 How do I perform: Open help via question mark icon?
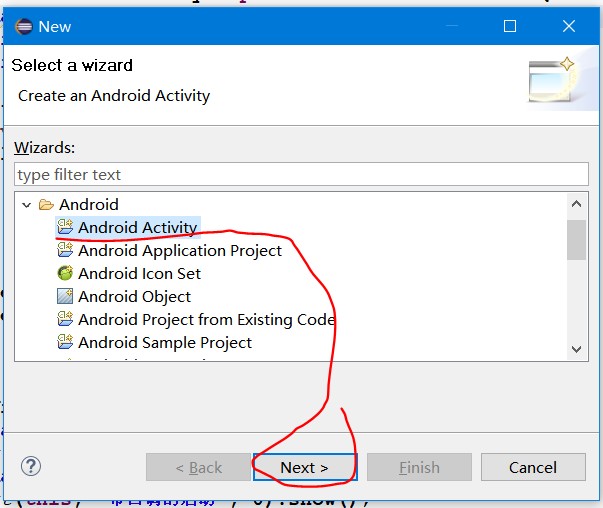pos(31,466)
